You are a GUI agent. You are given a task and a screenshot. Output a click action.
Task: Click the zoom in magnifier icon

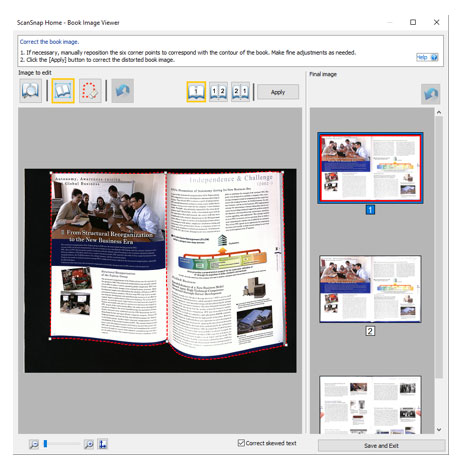point(89,444)
